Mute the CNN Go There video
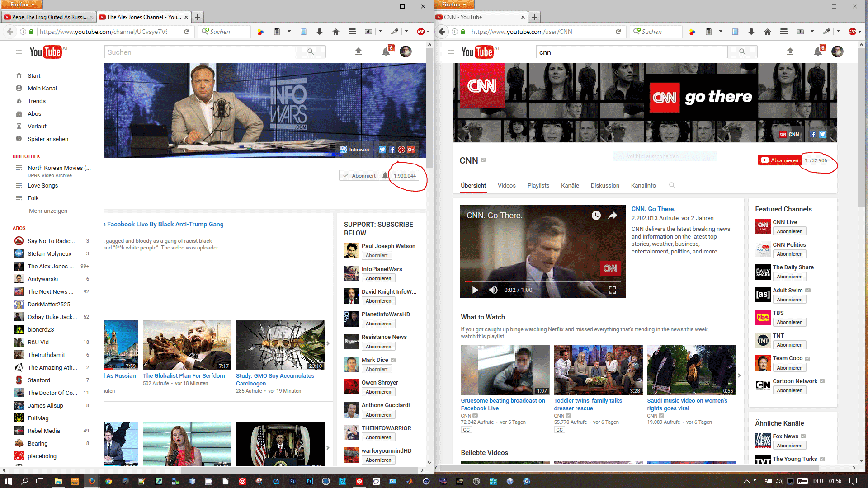 493,290
